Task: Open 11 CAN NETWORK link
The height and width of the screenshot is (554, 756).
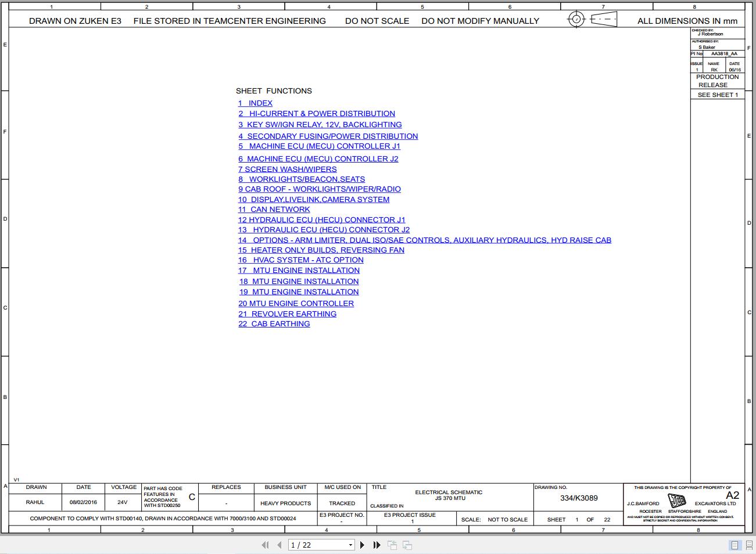Action: [x=274, y=209]
